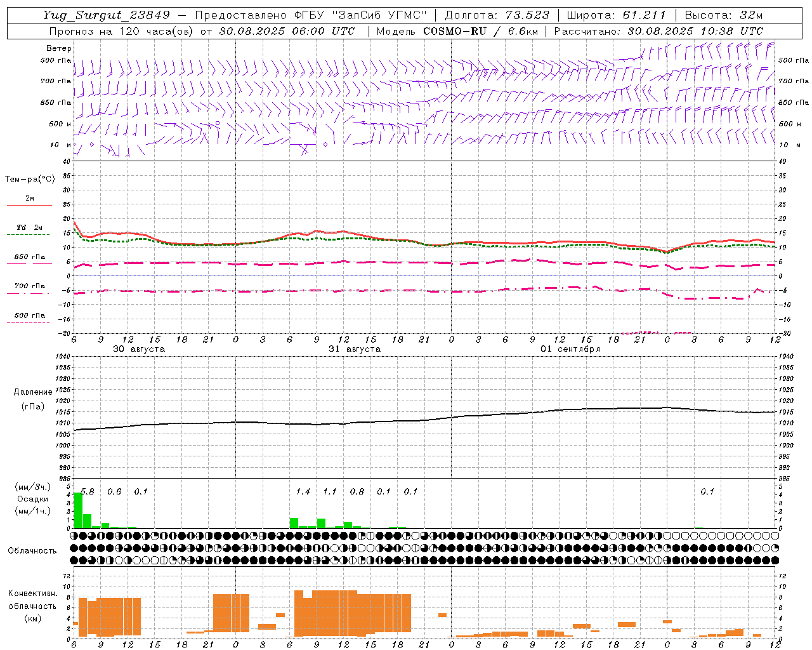Click the dashed line sample under Td 2м legend
This screenshot has height=650, width=812.
tap(29, 235)
